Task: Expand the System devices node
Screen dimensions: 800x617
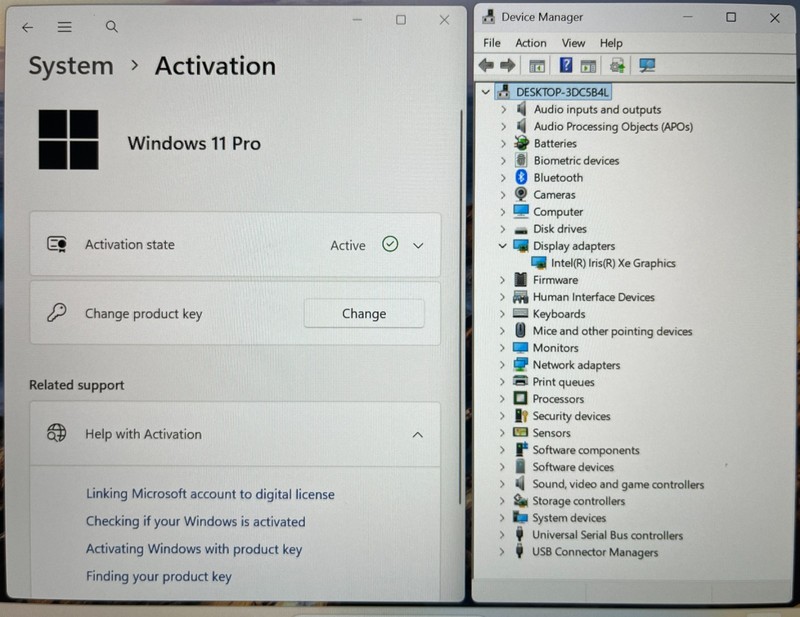Action: pyautogui.click(x=502, y=517)
